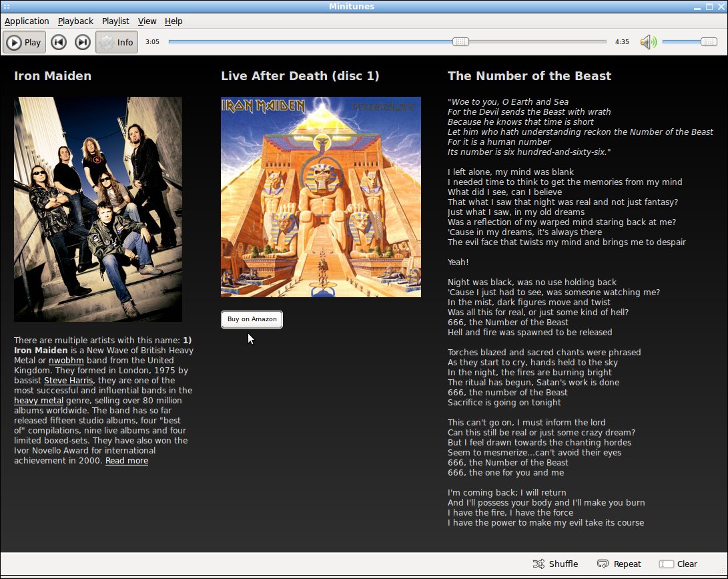This screenshot has width=728, height=579.
Task: Click the lyric "I'm coming back; I will return"
Action: click(x=507, y=493)
